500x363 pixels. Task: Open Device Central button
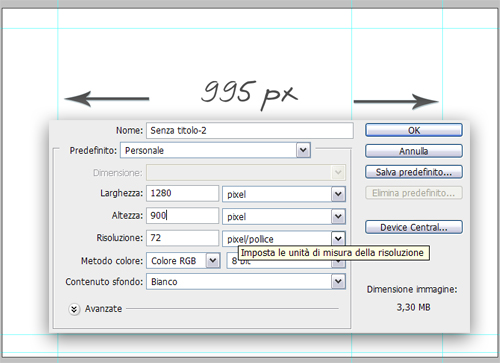[x=414, y=227]
